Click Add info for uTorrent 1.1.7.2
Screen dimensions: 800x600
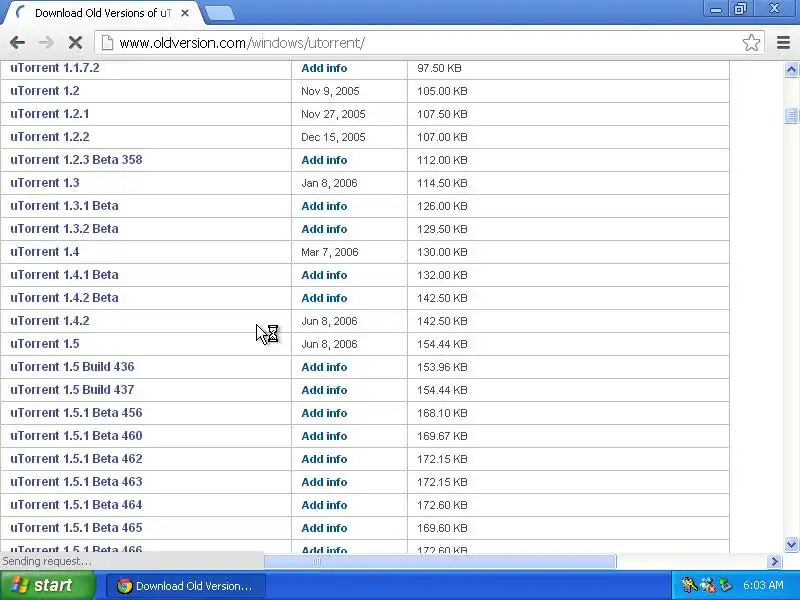coord(324,68)
